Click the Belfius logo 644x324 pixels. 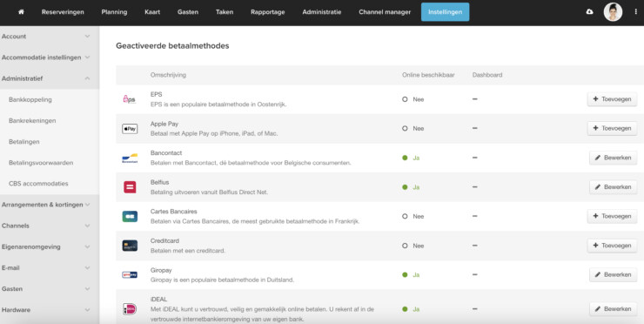click(x=130, y=187)
